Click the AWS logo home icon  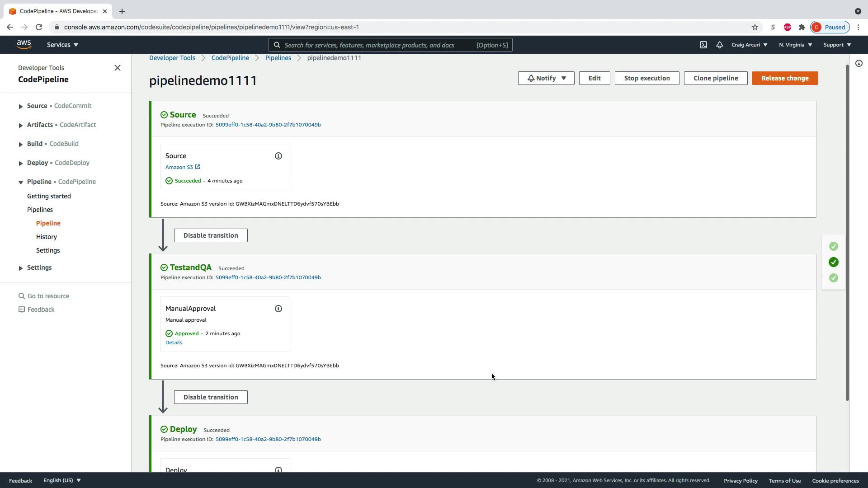tap(24, 44)
